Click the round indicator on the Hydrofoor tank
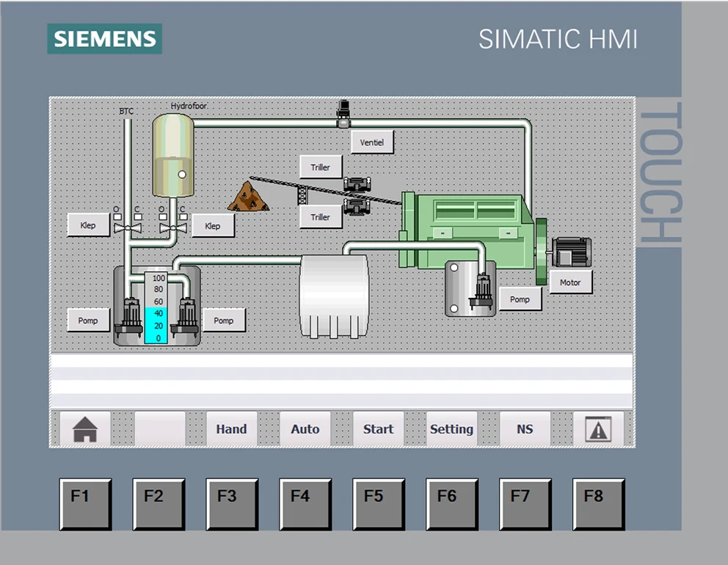The width and height of the screenshot is (728, 565). pos(182,175)
